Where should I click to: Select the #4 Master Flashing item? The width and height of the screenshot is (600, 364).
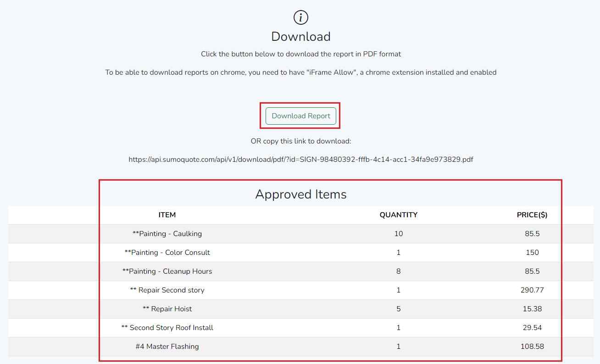(x=167, y=347)
